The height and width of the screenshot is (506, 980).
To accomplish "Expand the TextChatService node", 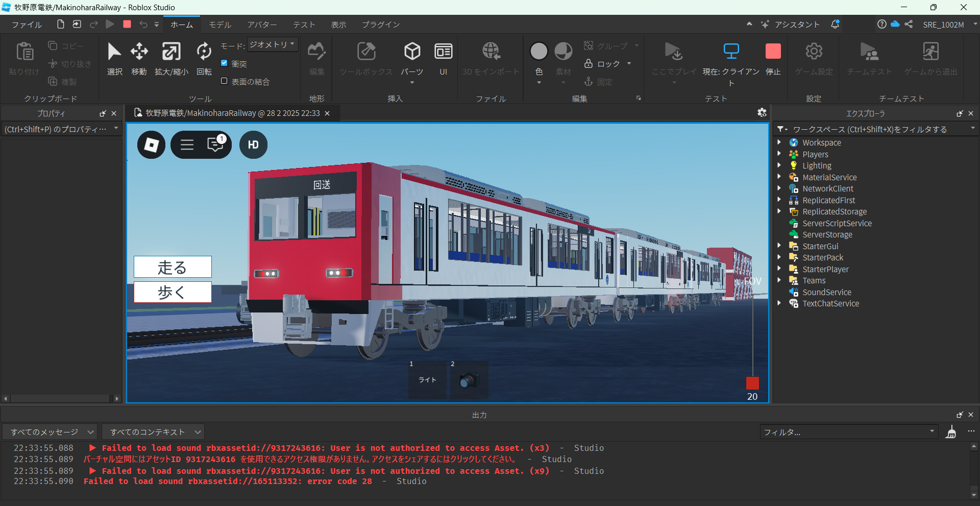I will [779, 303].
